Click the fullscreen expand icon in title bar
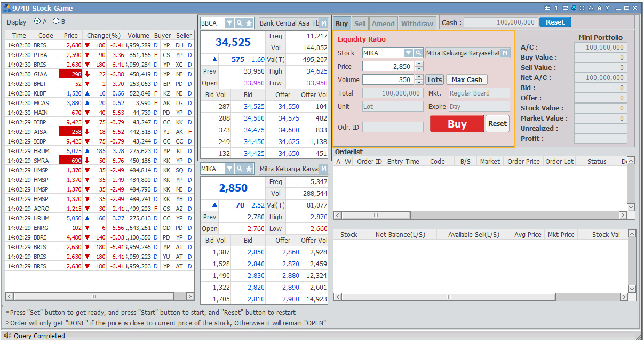The image size is (644, 342). pos(582,8)
